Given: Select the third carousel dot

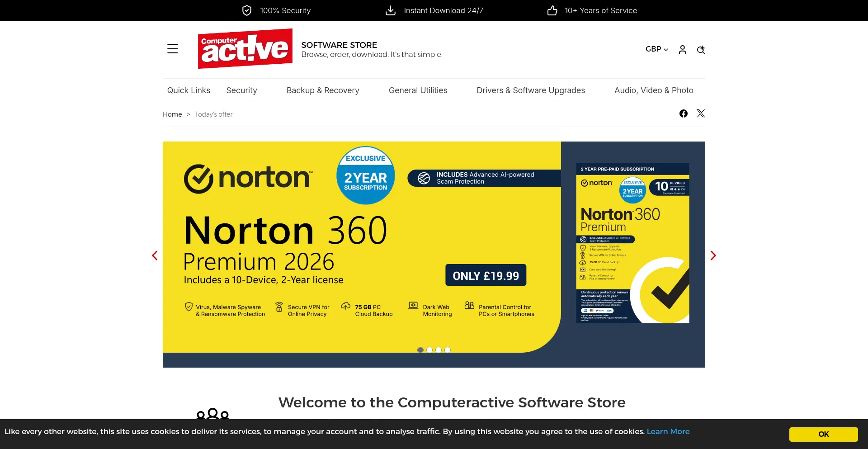Looking at the screenshot, I should click(439, 350).
